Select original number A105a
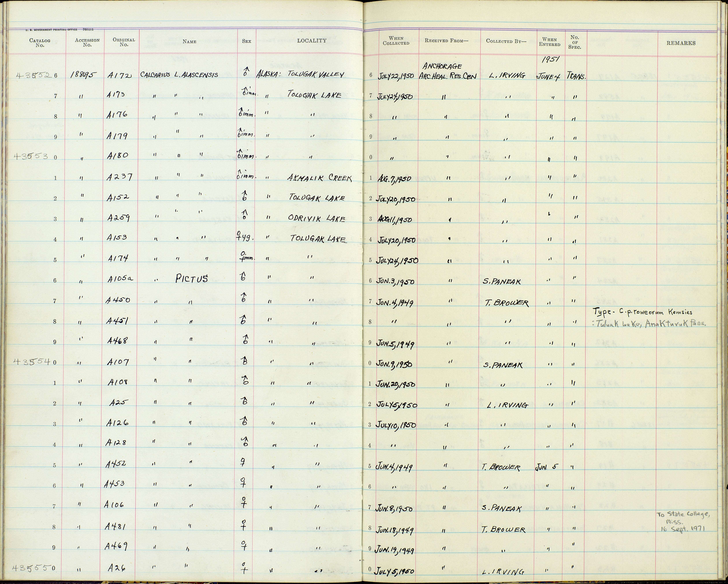Viewport: 728px width, 584px height. pyautogui.click(x=121, y=279)
